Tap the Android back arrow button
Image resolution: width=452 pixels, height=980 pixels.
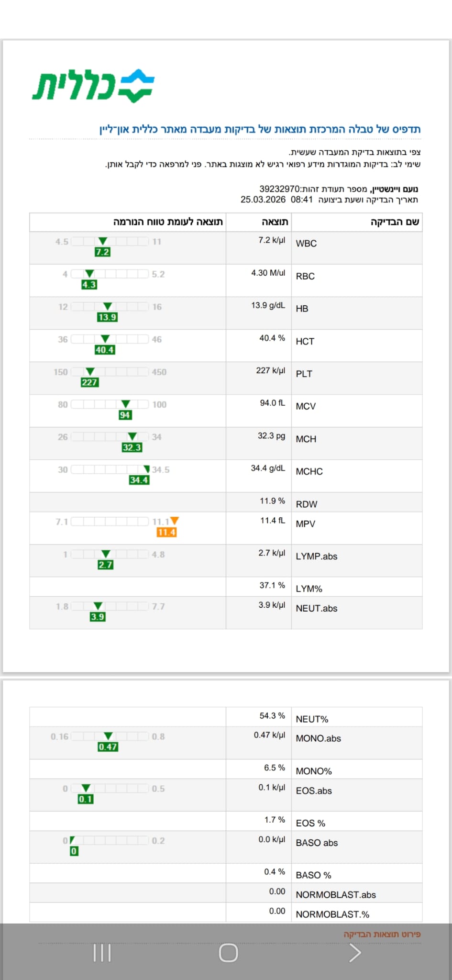[x=354, y=953]
